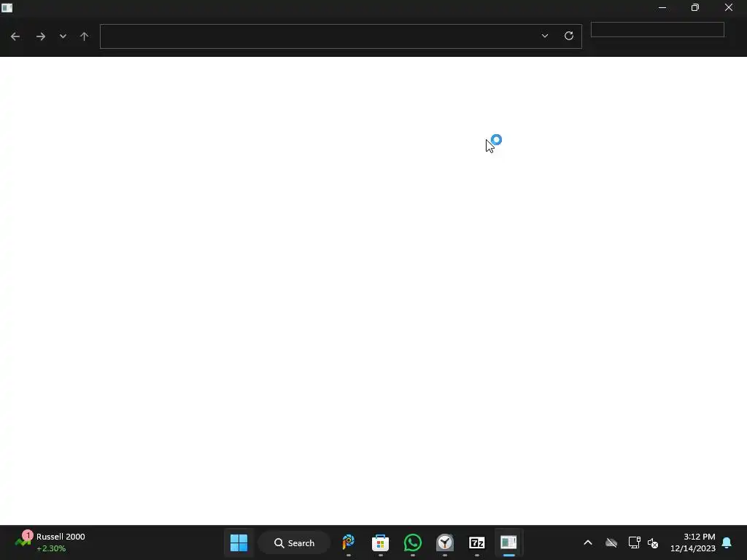The height and width of the screenshot is (560, 747).
Task: Open WhatsApp from the taskbar
Action: tap(413, 542)
